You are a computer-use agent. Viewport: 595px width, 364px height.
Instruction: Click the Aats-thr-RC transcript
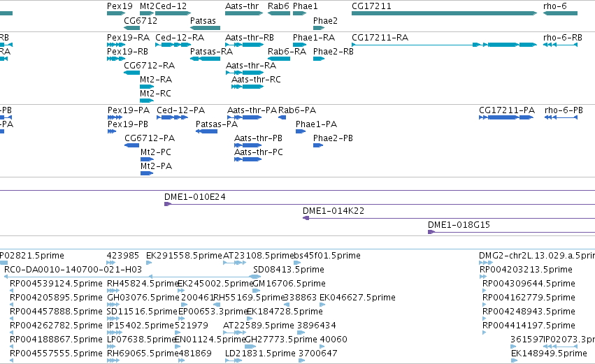(x=248, y=87)
